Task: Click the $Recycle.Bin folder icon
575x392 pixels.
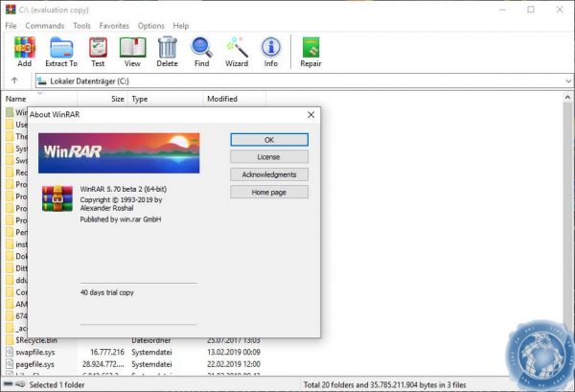Action: coord(10,340)
